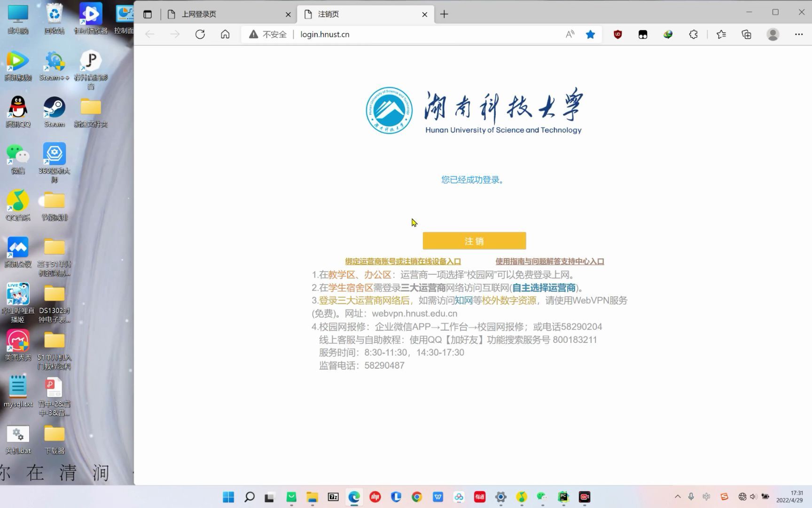Open the Collections icon
812x508 pixels.
[746, 34]
